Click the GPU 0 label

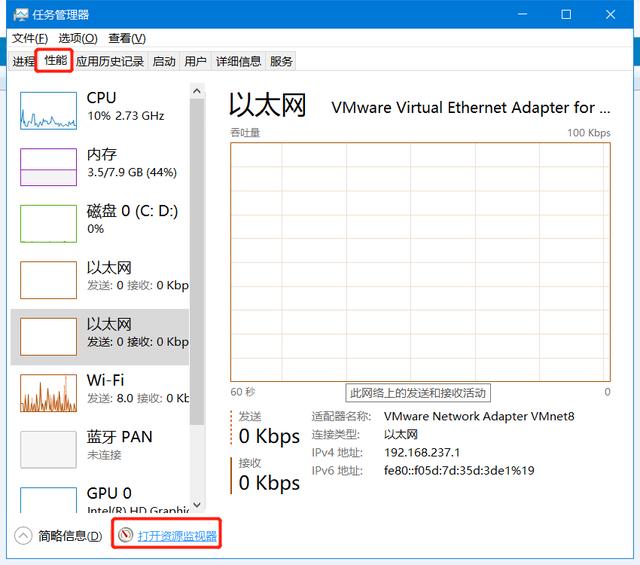point(109,493)
